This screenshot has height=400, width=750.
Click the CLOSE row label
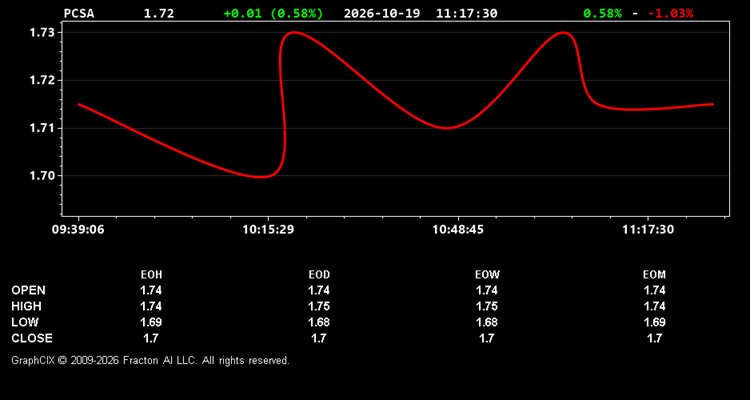(32, 338)
